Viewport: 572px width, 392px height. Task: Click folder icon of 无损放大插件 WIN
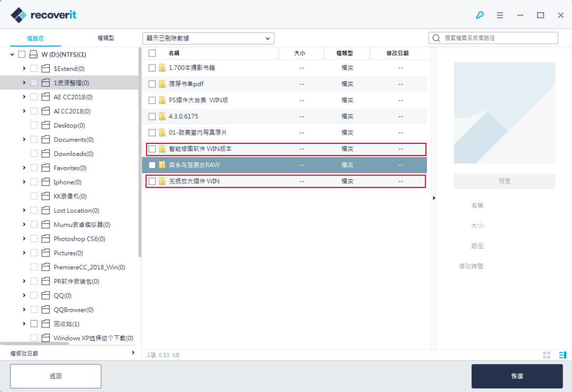(x=163, y=181)
